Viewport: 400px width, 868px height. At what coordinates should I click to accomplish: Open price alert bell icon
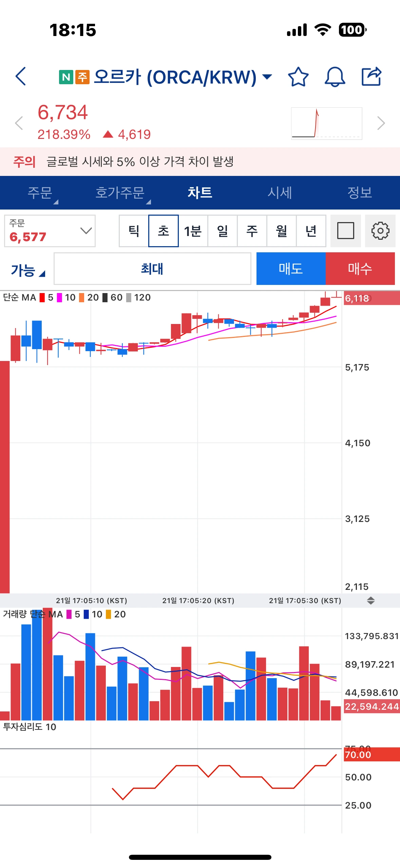(335, 77)
